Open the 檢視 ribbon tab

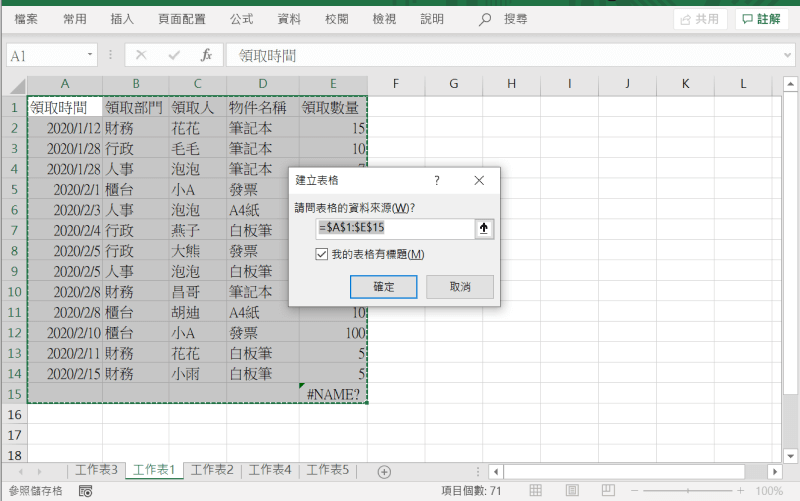(384, 19)
